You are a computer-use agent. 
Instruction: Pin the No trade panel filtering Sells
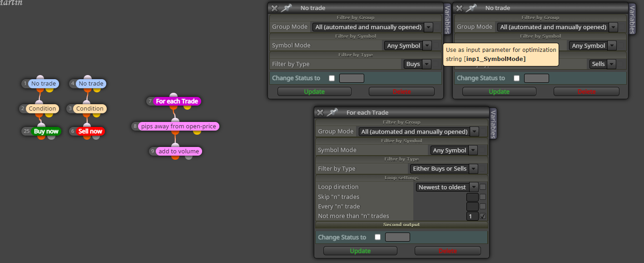(x=471, y=8)
